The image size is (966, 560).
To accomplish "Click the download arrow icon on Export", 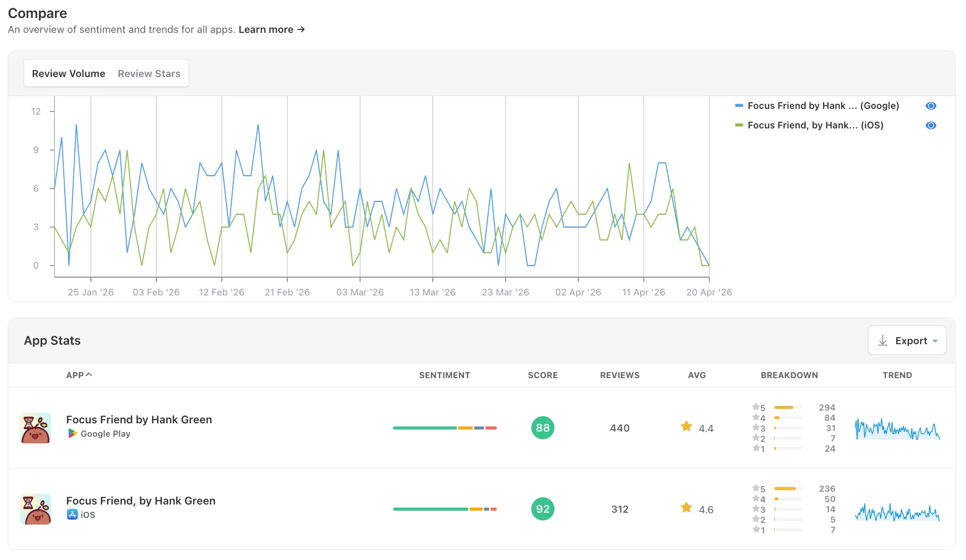I will (x=883, y=340).
